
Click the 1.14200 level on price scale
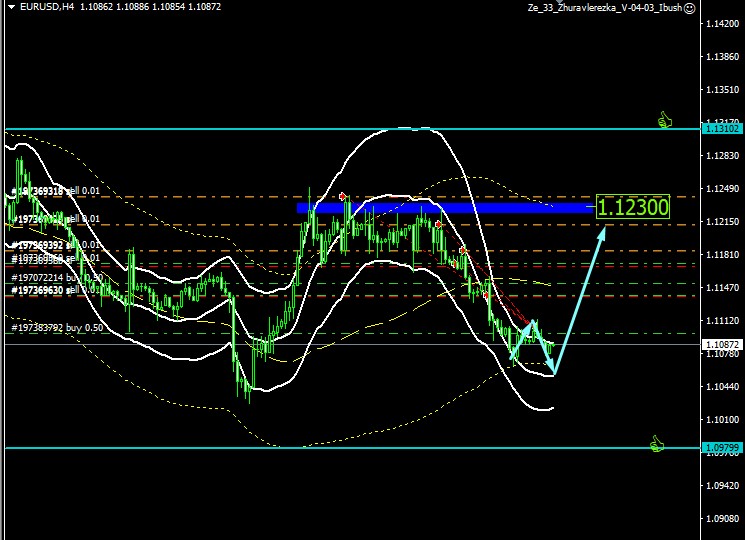click(x=721, y=23)
